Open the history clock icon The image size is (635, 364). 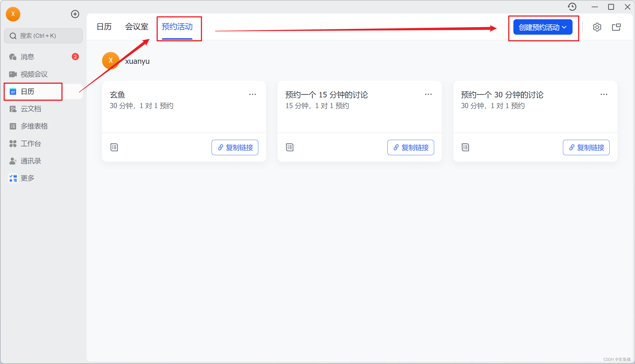pos(572,7)
